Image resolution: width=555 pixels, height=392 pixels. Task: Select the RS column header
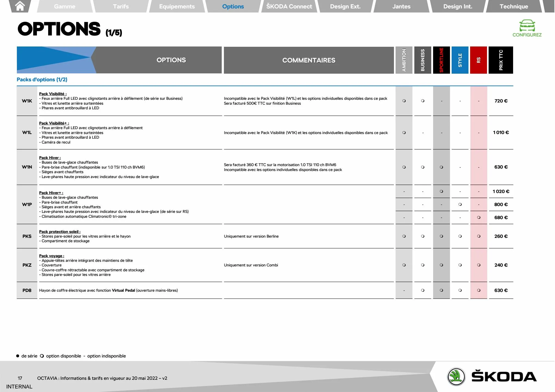[x=479, y=60]
